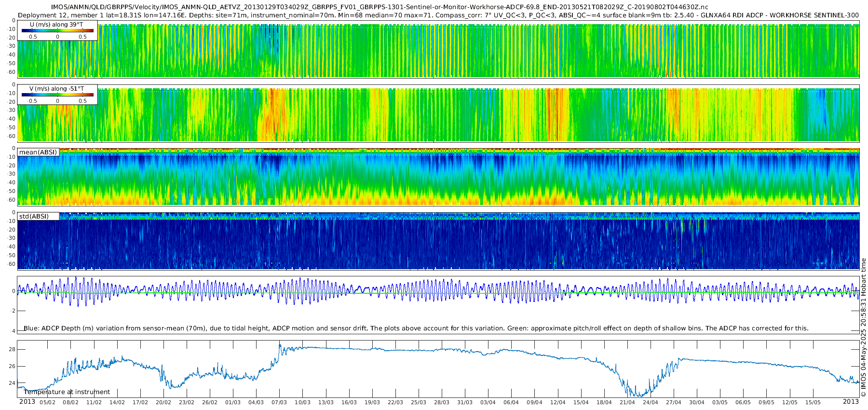Click the V velocity colorbar
The image size is (868, 410).
point(57,95)
